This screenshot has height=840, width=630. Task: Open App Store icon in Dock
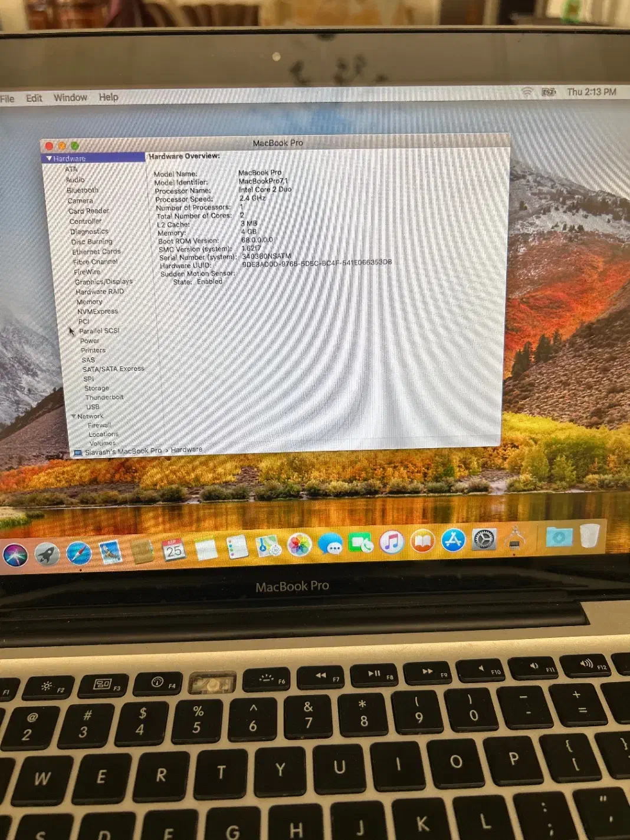(x=453, y=539)
